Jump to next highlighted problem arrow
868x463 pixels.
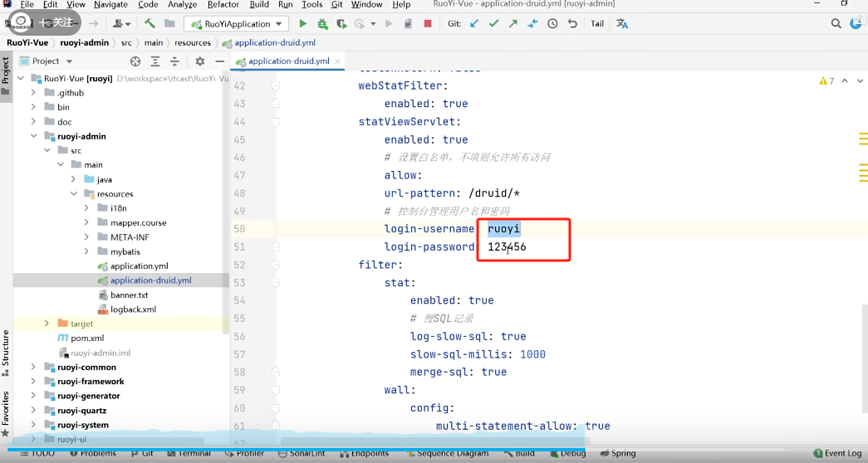pos(860,80)
